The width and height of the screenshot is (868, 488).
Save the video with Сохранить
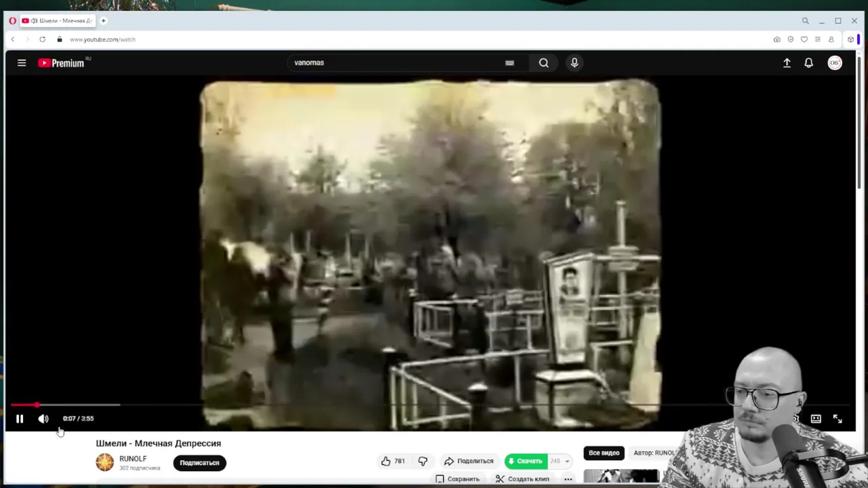(458, 479)
